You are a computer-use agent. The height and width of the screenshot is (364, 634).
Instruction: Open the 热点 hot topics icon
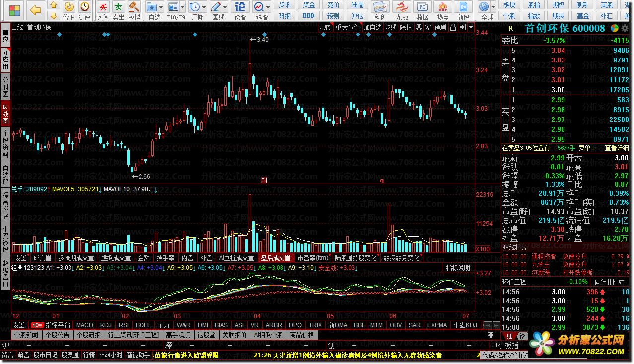click(x=443, y=7)
